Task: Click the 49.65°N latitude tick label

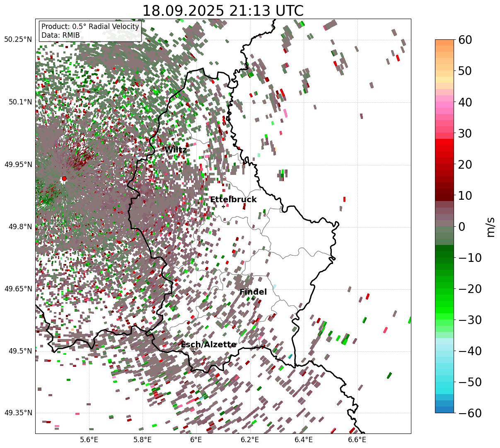Action: [x=18, y=289]
